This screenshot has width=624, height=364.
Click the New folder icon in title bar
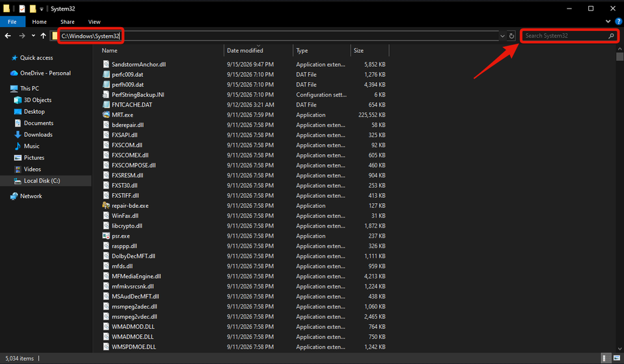(32, 9)
